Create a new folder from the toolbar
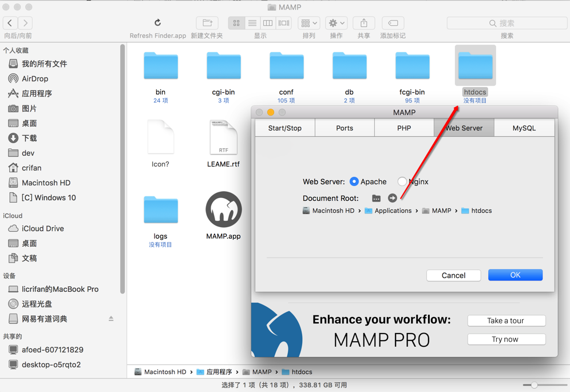The image size is (570, 392). click(207, 23)
